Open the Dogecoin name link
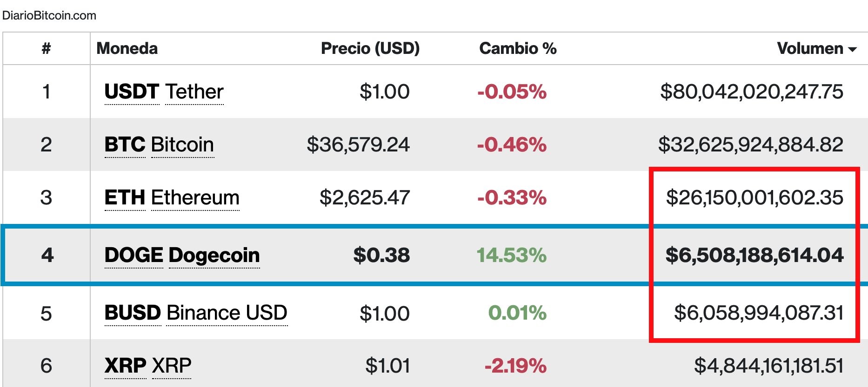This screenshot has width=868, height=387. (x=214, y=255)
